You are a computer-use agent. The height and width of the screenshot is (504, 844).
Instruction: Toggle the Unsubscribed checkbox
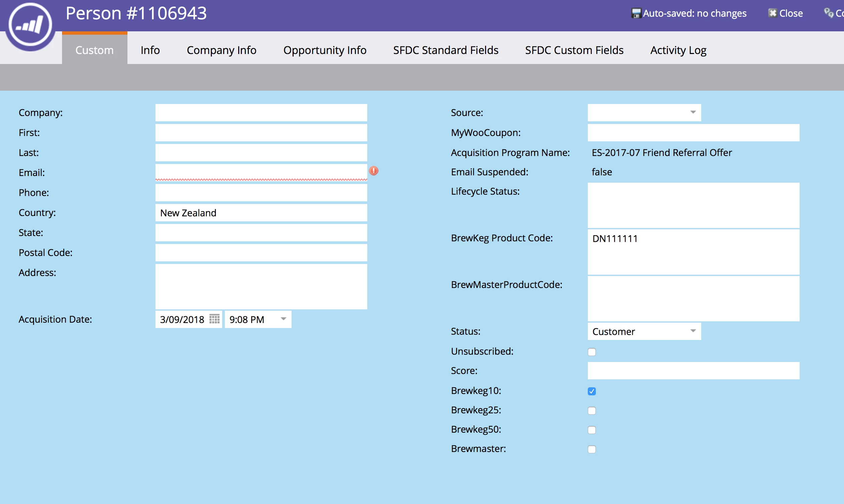(592, 352)
